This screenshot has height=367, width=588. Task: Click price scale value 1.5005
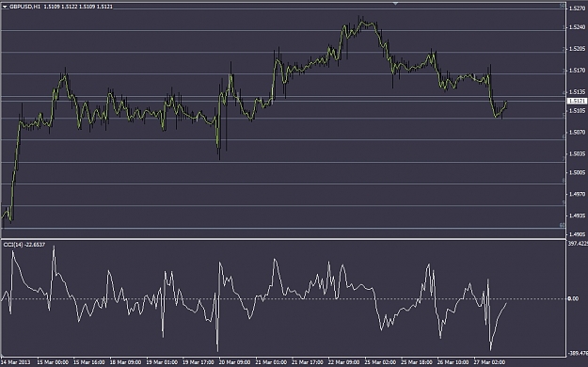pyautogui.click(x=577, y=172)
